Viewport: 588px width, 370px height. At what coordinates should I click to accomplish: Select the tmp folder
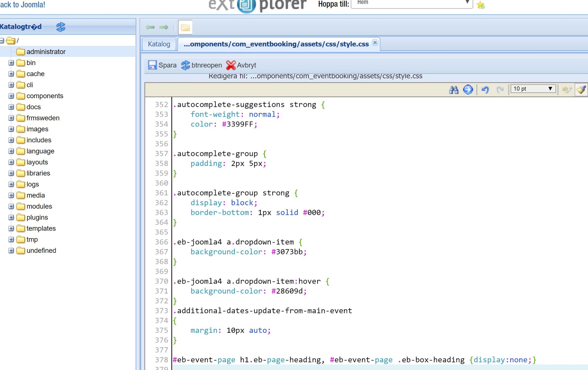point(32,239)
